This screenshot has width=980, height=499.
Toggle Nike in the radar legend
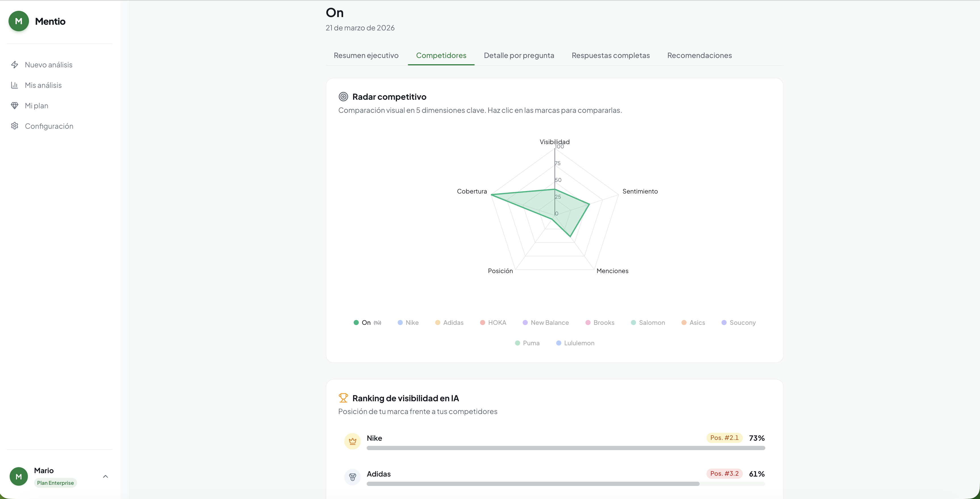click(x=408, y=323)
